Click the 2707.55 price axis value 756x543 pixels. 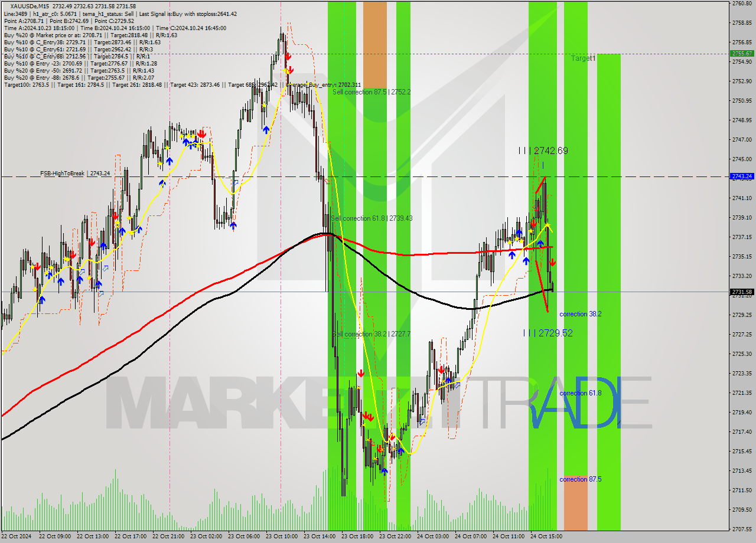click(742, 529)
